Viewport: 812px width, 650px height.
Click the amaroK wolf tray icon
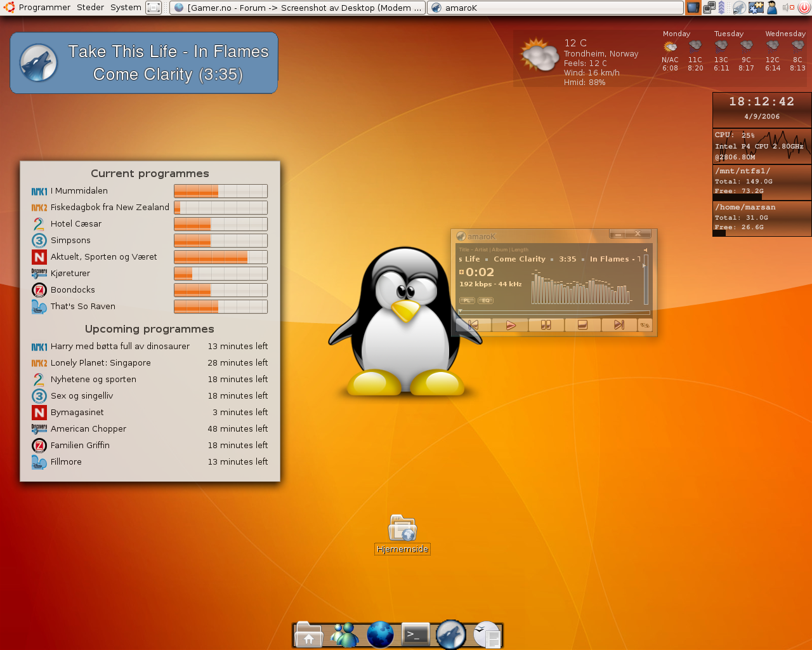(x=739, y=8)
